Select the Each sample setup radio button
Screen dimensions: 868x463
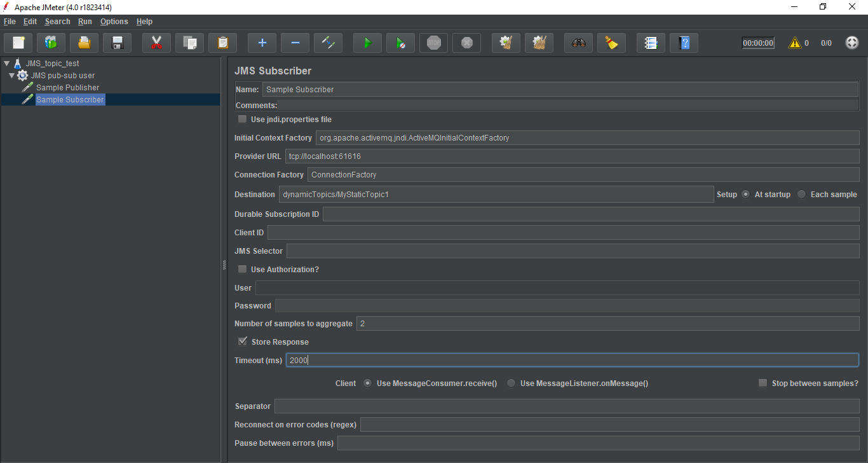(x=802, y=195)
